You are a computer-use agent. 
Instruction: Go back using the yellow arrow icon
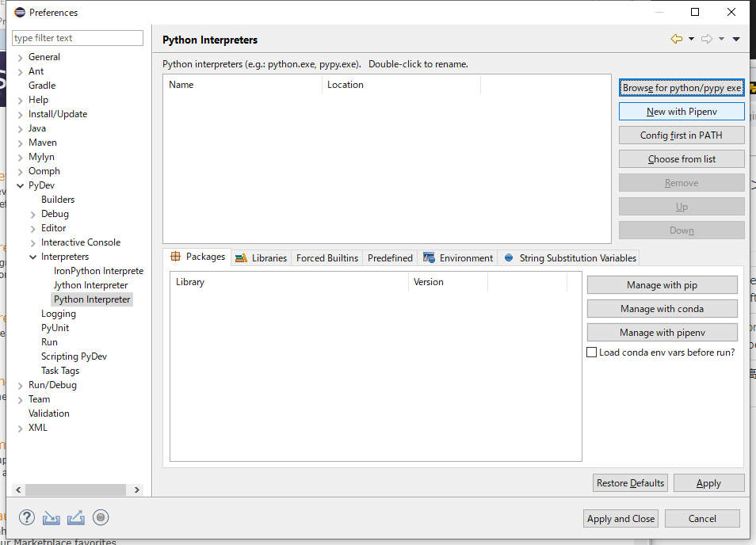(676, 39)
